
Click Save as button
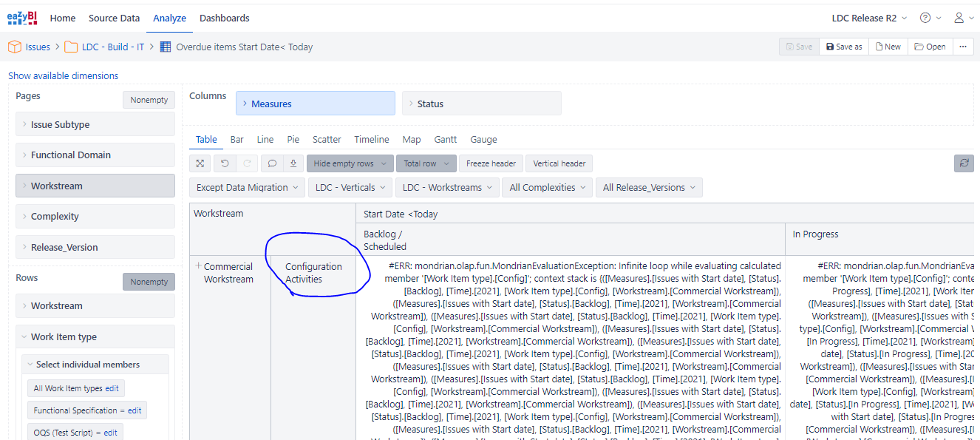click(x=844, y=47)
